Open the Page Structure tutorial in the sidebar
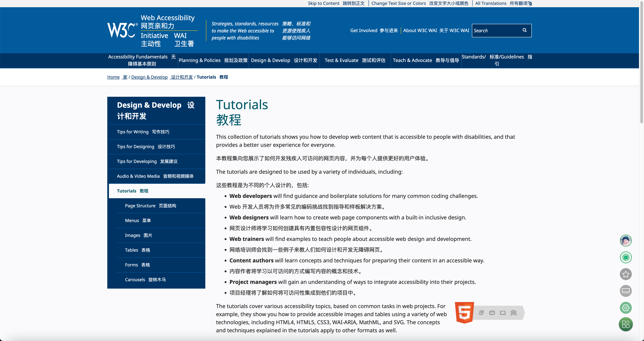 pyautogui.click(x=161, y=206)
